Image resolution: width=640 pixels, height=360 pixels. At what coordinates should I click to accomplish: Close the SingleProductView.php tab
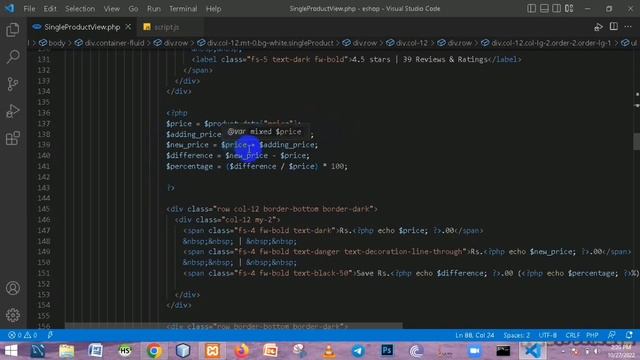128,27
